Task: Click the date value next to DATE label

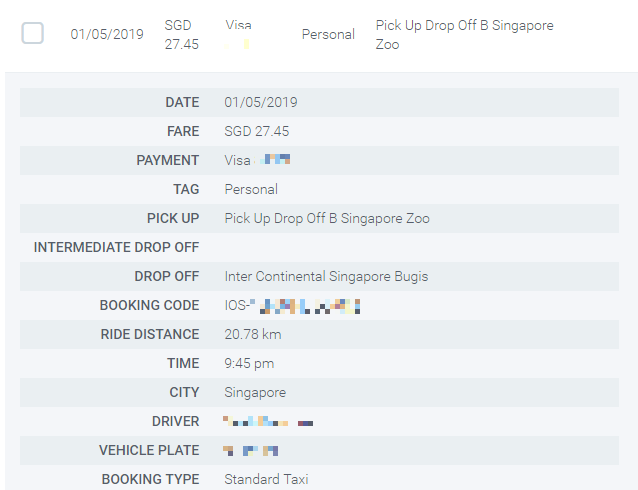Action: pos(261,102)
